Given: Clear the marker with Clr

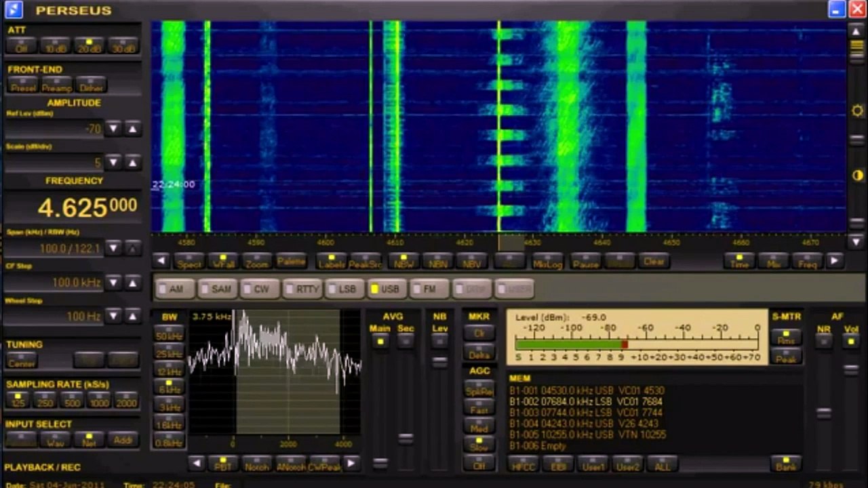Looking at the screenshot, I should pyautogui.click(x=479, y=333).
